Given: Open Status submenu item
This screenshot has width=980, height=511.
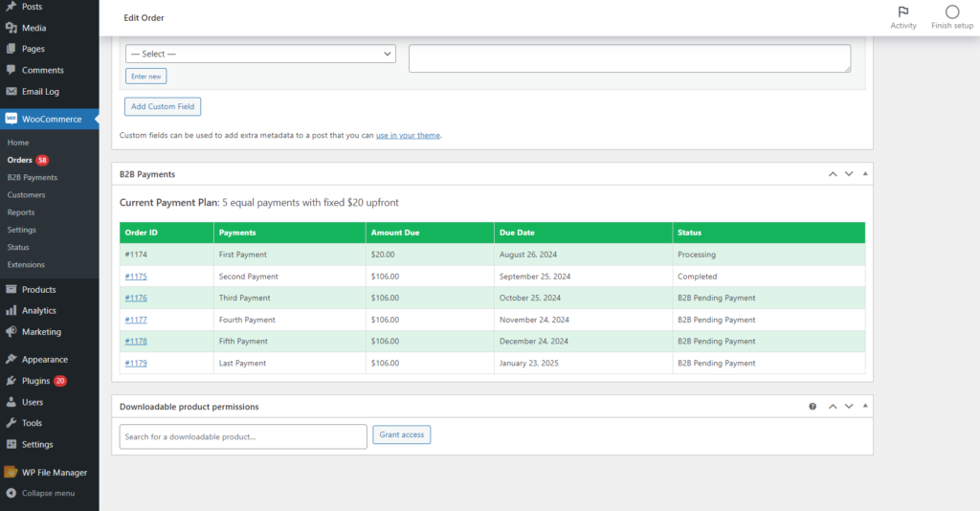Looking at the screenshot, I should coord(18,248).
